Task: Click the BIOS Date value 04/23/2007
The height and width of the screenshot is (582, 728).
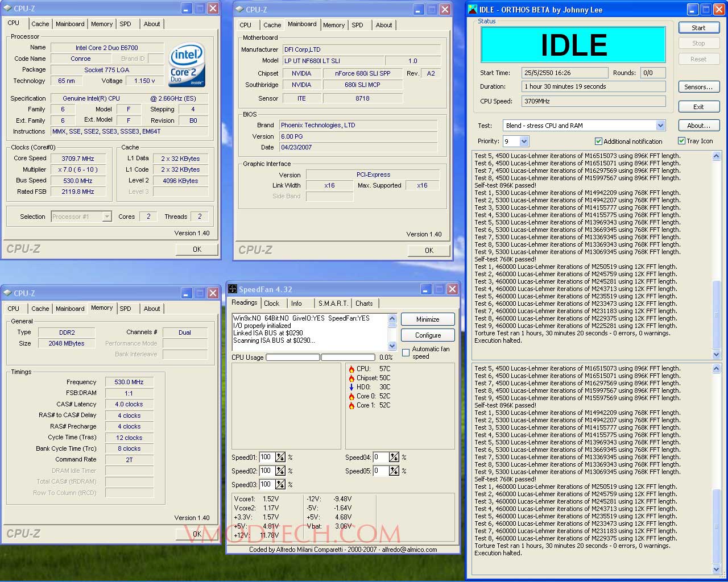Action: point(358,147)
